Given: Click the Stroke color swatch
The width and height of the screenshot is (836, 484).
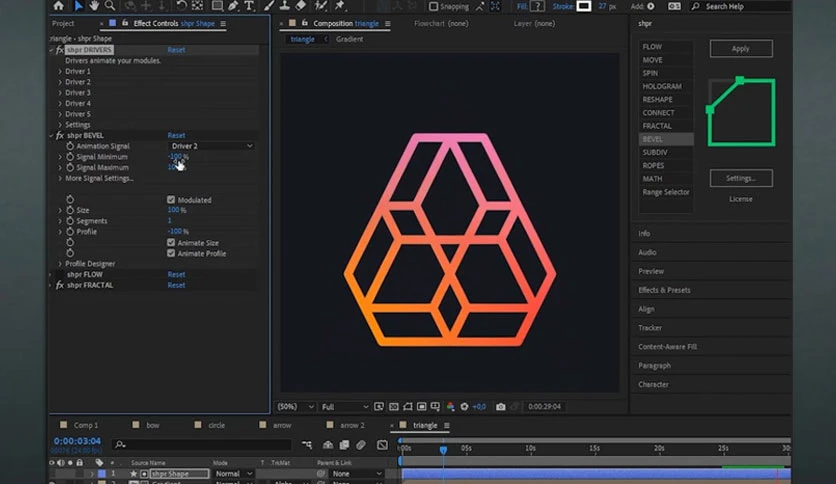Looking at the screenshot, I should [583, 6].
